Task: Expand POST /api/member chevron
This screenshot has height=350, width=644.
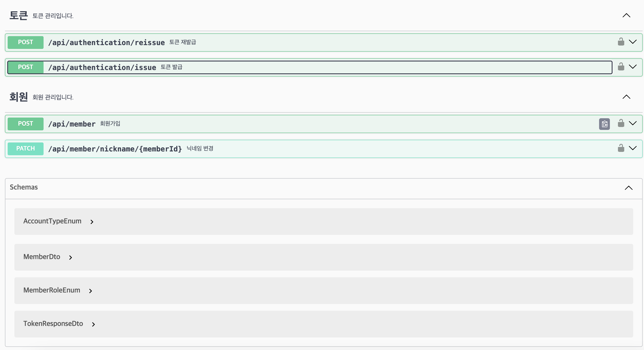Action: pos(633,123)
